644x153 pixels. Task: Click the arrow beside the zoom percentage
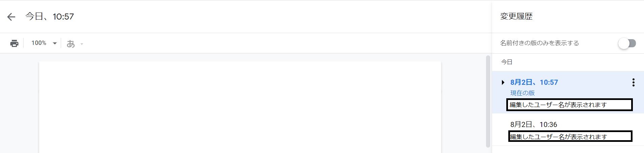pos(55,43)
